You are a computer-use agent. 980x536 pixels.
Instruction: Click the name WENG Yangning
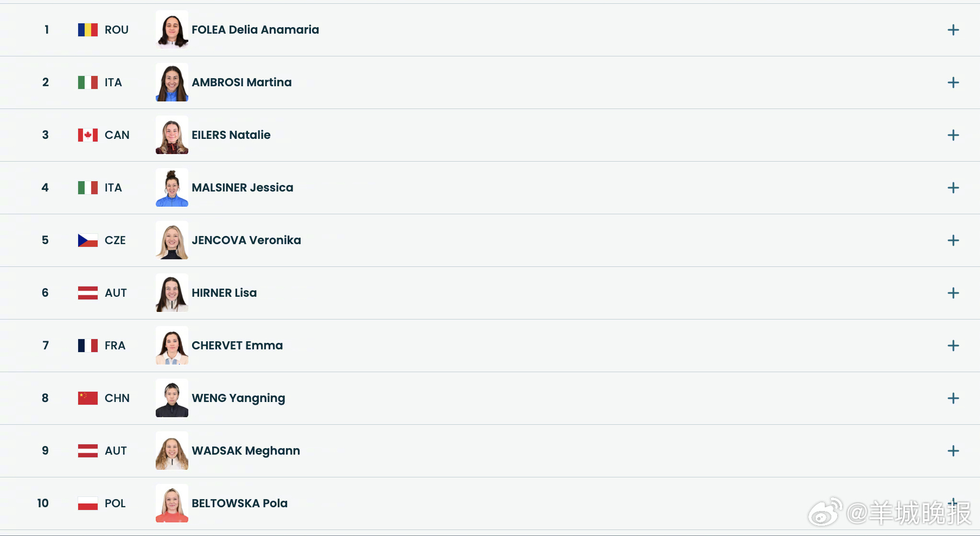pyautogui.click(x=238, y=398)
